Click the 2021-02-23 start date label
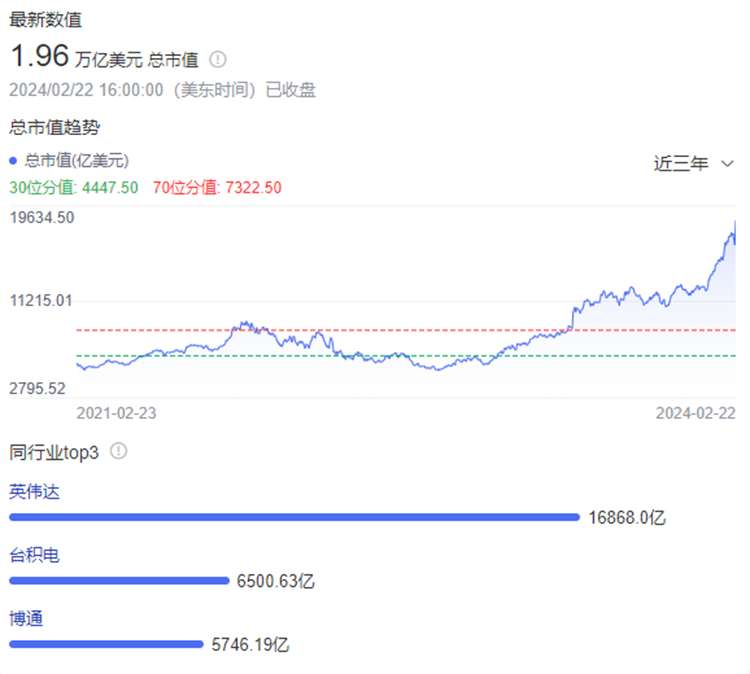The height and width of the screenshot is (674, 750). click(x=116, y=413)
